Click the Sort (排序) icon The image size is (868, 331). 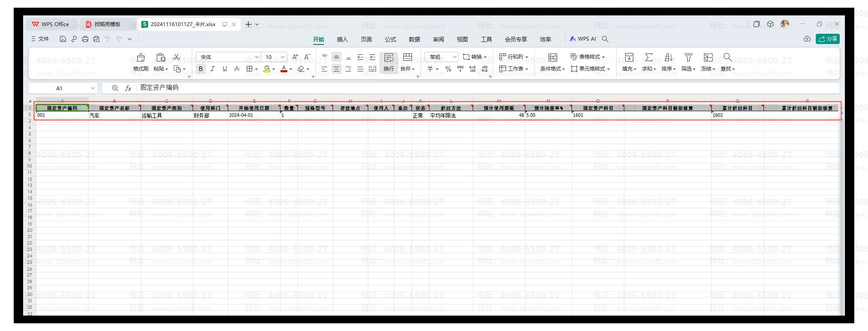pyautogui.click(x=668, y=58)
